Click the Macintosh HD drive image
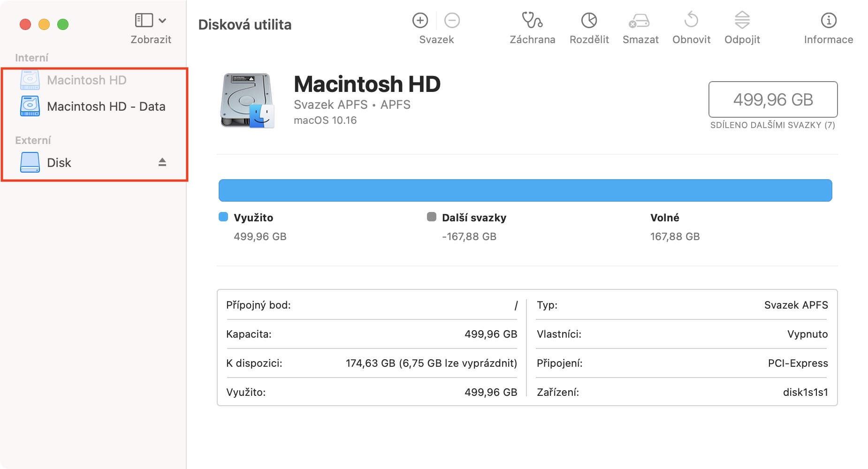The width and height of the screenshot is (868, 469). (247, 100)
